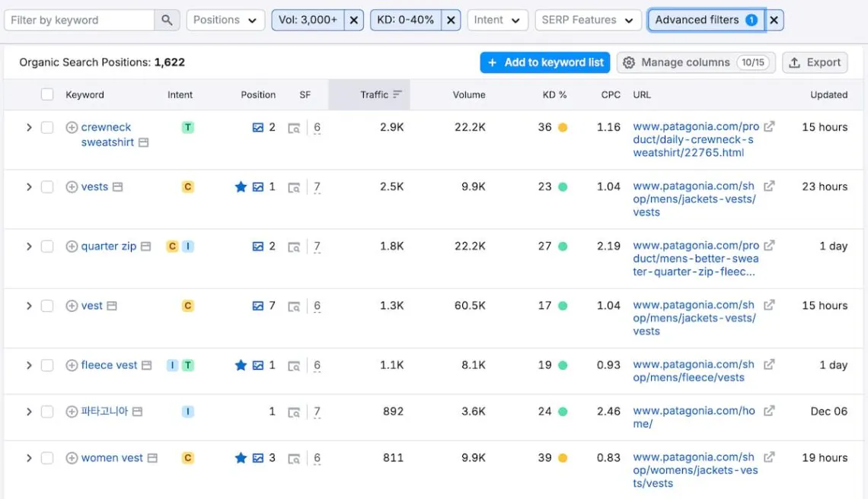Open SERP snapshot icon beside fleece vest
Image resolution: width=868 pixels, height=499 pixels.
point(147,365)
